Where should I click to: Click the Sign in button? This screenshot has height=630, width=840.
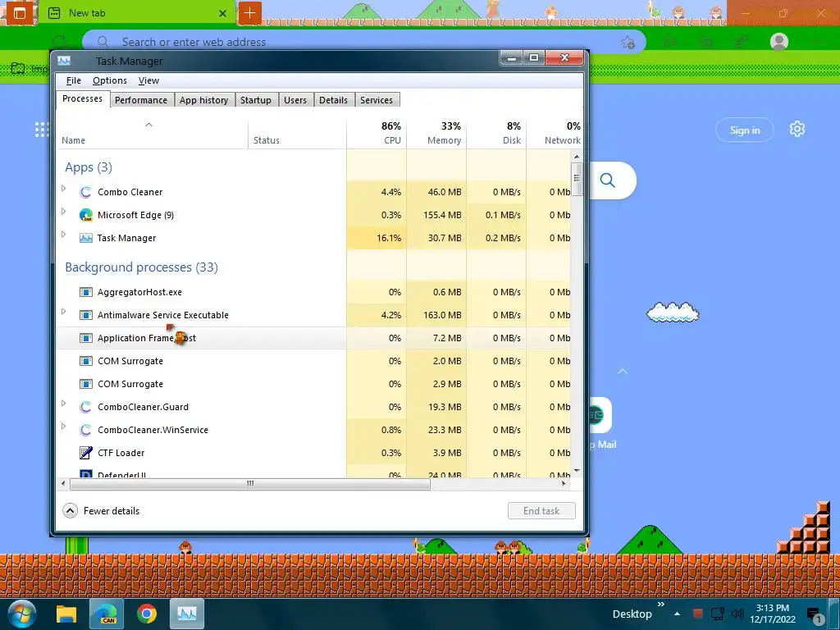pyautogui.click(x=745, y=130)
